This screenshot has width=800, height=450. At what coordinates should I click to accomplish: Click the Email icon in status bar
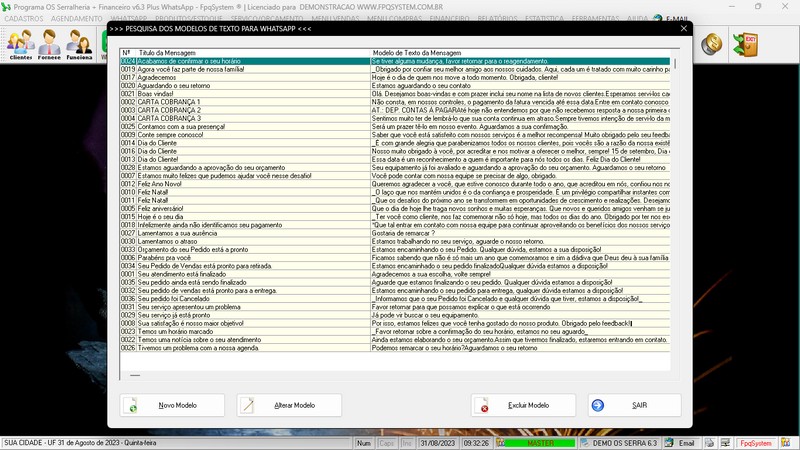tap(669, 443)
